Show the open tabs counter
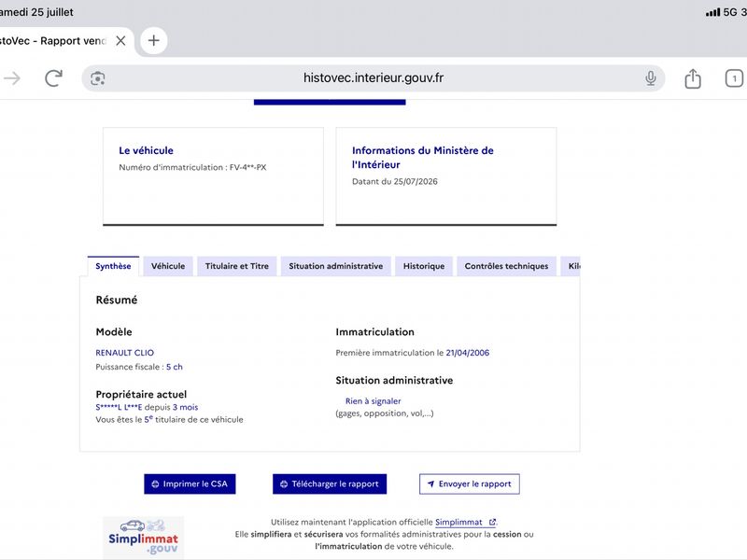Viewport: 747px width, 560px height. point(734,78)
